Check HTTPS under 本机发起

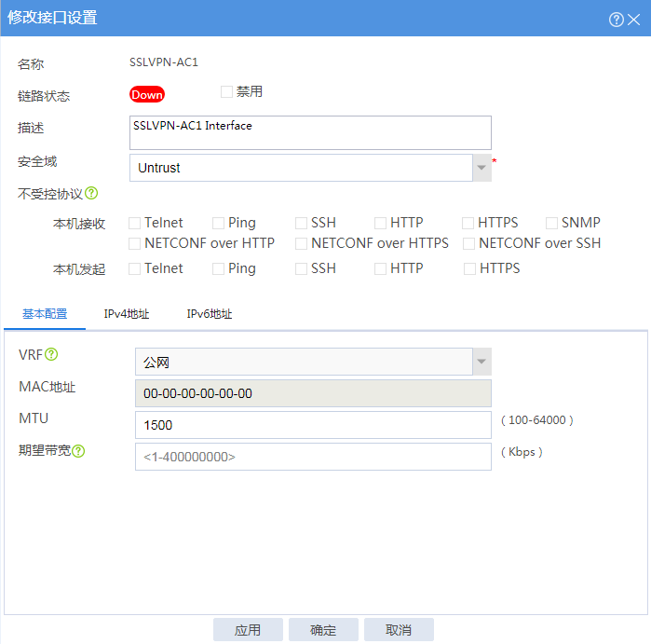click(469, 268)
